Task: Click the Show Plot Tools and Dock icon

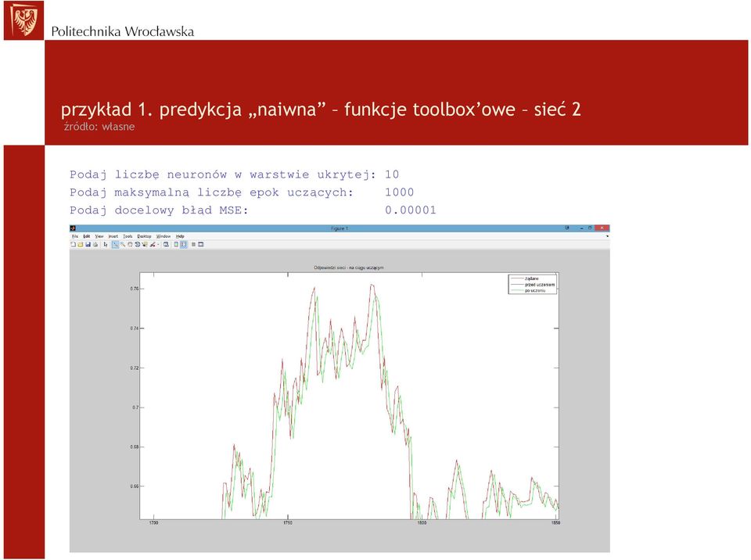Action: point(201,244)
